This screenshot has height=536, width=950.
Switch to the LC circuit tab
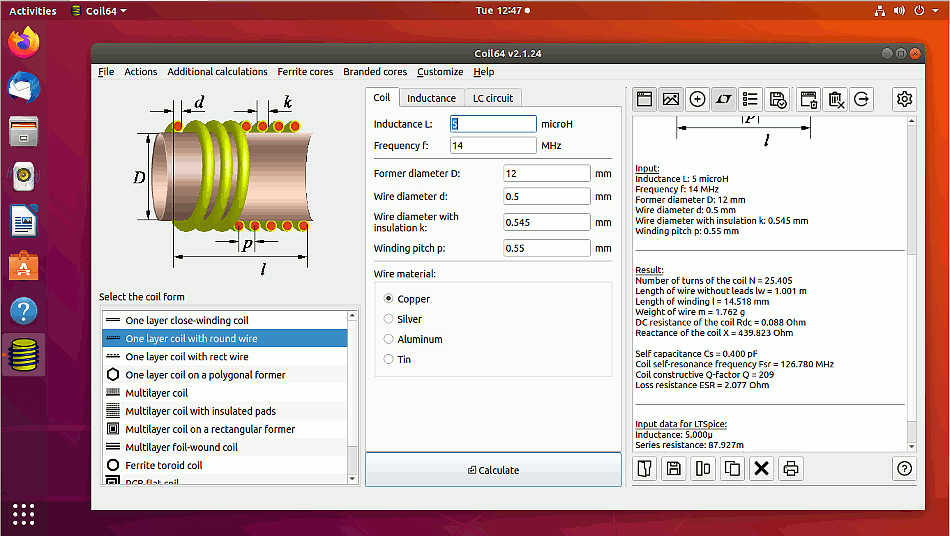point(493,98)
